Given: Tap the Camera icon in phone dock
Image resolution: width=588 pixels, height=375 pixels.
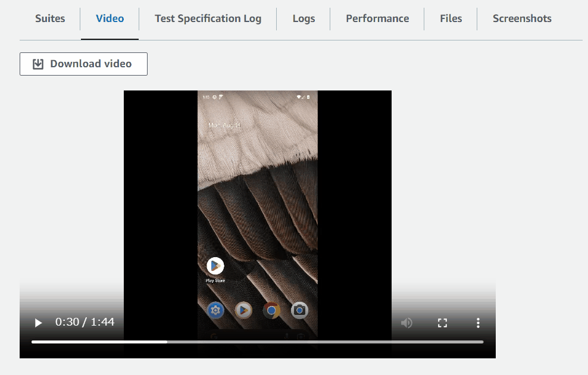Looking at the screenshot, I should point(299,310).
